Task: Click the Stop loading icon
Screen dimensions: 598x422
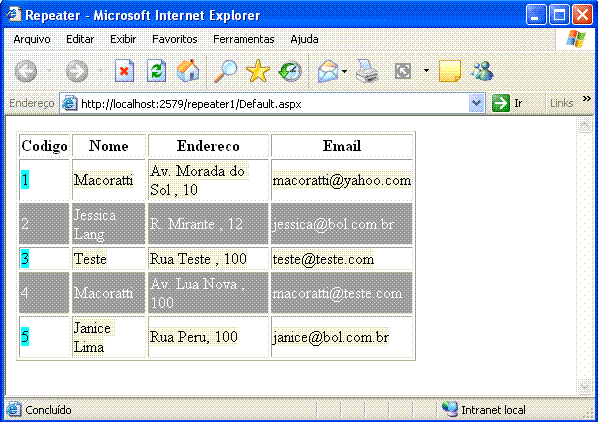Action: (x=124, y=71)
